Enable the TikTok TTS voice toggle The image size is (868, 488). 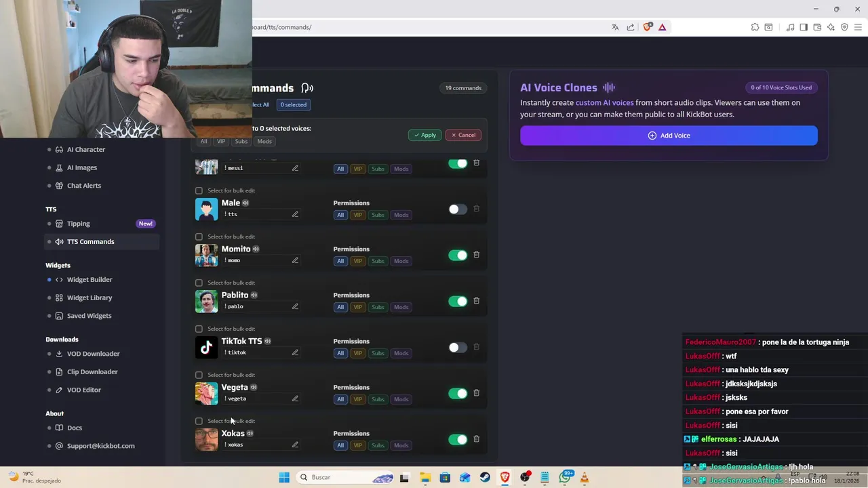[x=458, y=347]
